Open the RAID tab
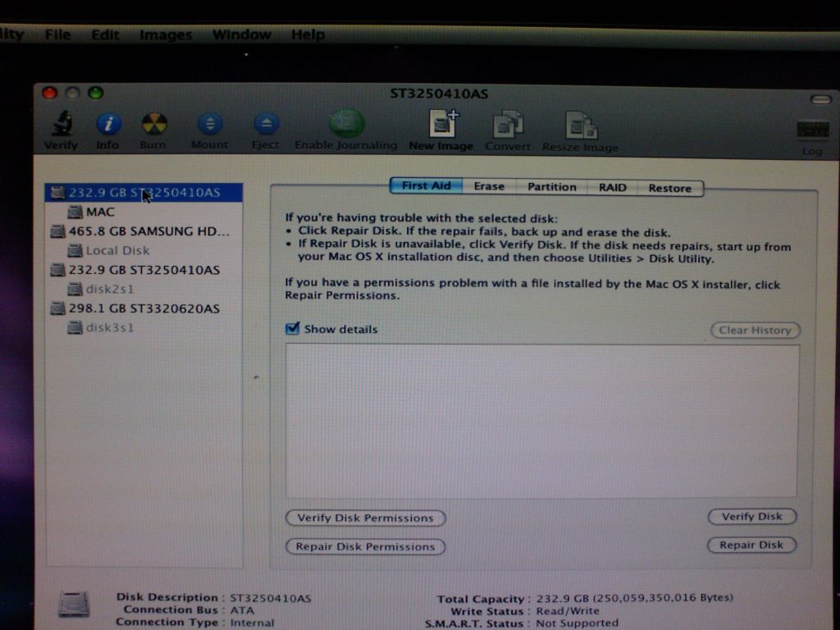 [x=612, y=188]
